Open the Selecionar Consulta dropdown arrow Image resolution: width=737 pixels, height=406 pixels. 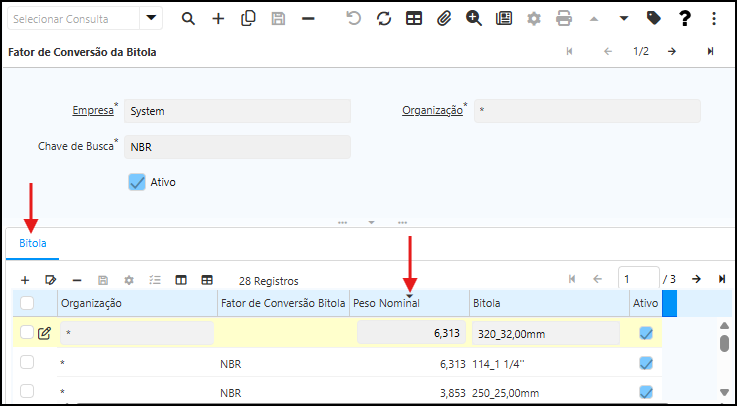tap(151, 19)
